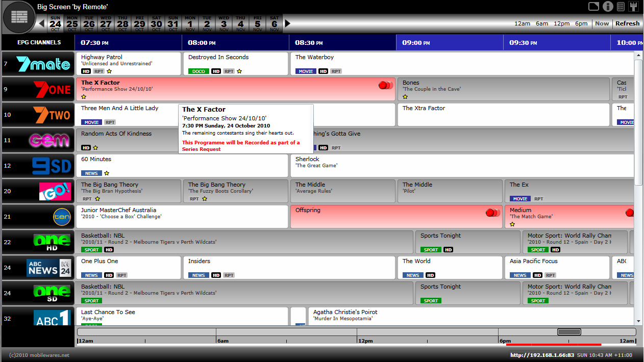Select the 7mate channel logo
The image size is (644, 362).
[x=42, y=64]
